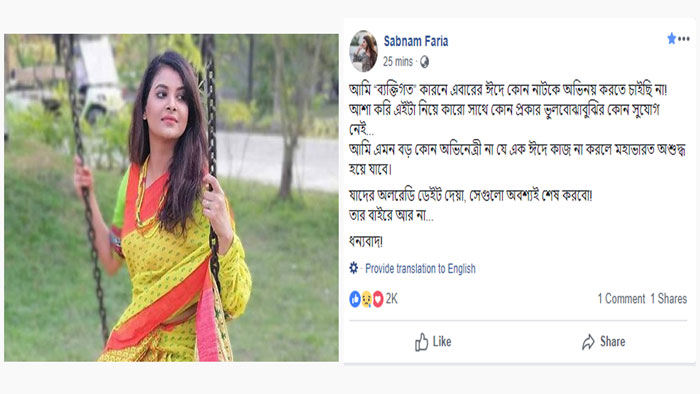Click the curved arrow Share icon
Image resolution: width=700 pixels, height=394 pixels.
[x=588, y=342]
